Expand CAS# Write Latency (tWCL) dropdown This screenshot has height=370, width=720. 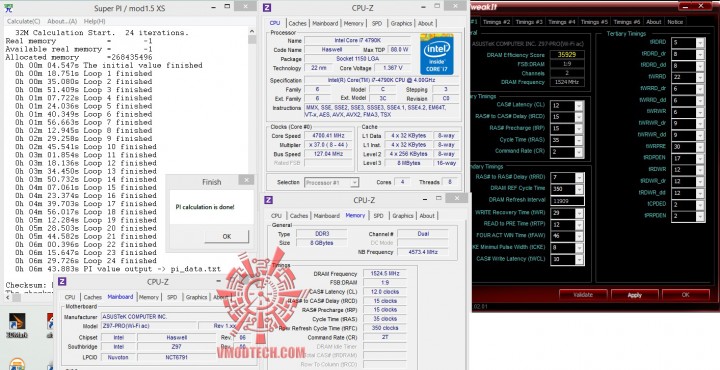(x=579, y=260)
